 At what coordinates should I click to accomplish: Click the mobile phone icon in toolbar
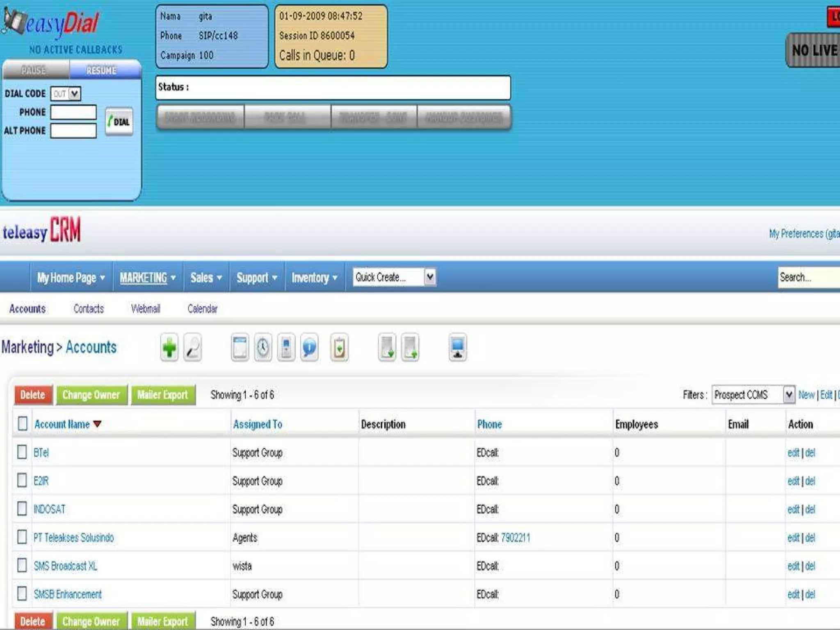[286, 348]
